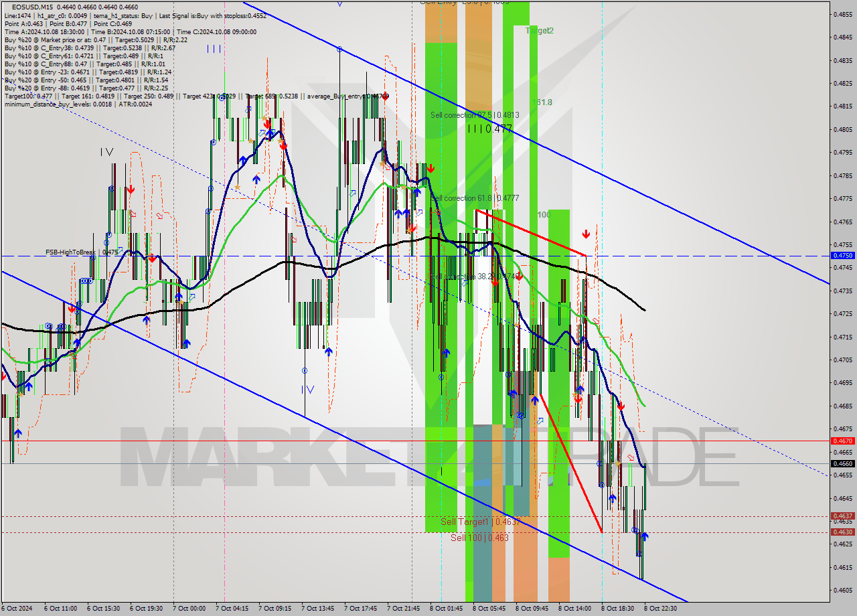The height and width of the screenshot is (616, 857).
Task: Select the blue 0.4750 price tag
Action: click(842, 256)
